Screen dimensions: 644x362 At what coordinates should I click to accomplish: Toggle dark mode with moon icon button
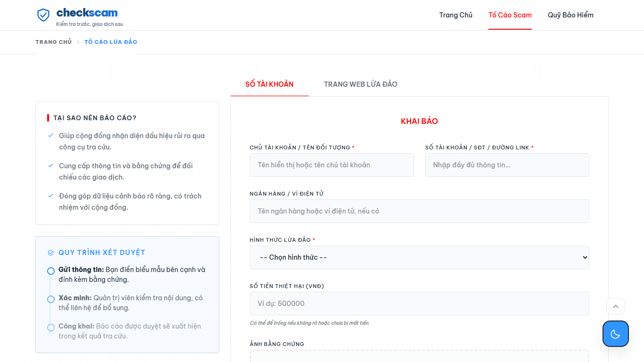pyautogui.click(x=616, y=334)
